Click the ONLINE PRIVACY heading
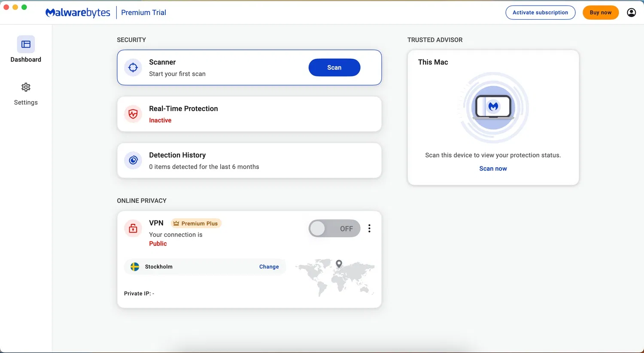 click(142, 201)
